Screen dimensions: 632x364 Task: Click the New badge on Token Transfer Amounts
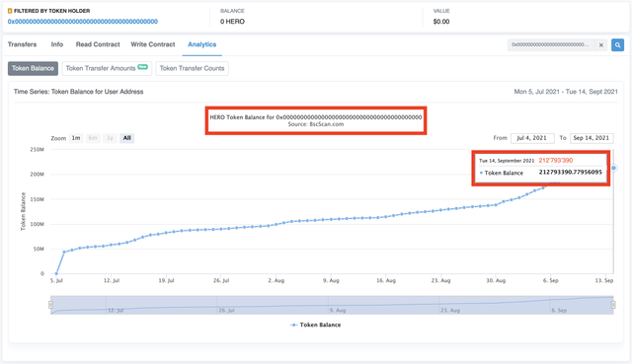click(142, 67)
